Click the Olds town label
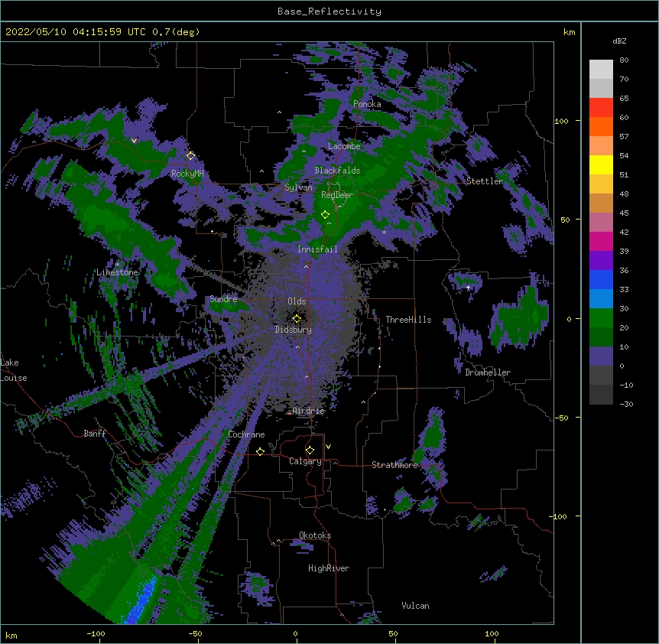Screen dimensions: 659x644 coord(297,301)
